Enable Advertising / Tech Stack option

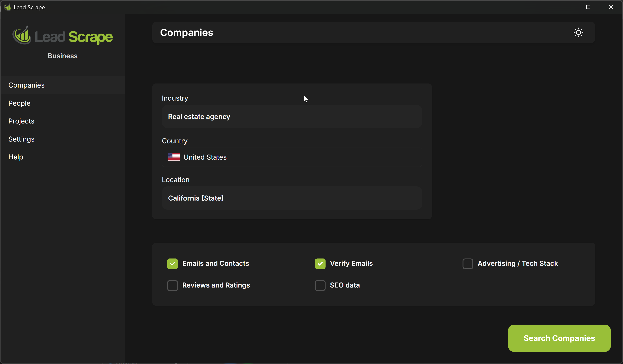[x=468, y=264]
